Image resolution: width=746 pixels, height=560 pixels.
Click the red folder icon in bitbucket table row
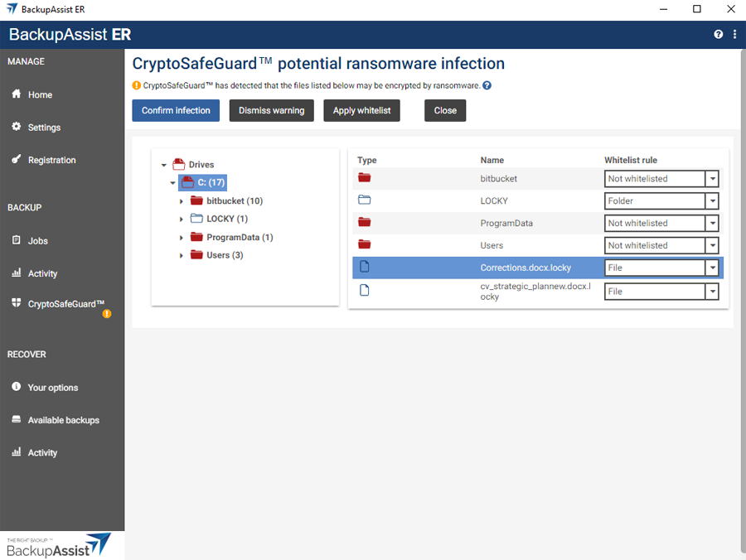(x=365, y=178)
